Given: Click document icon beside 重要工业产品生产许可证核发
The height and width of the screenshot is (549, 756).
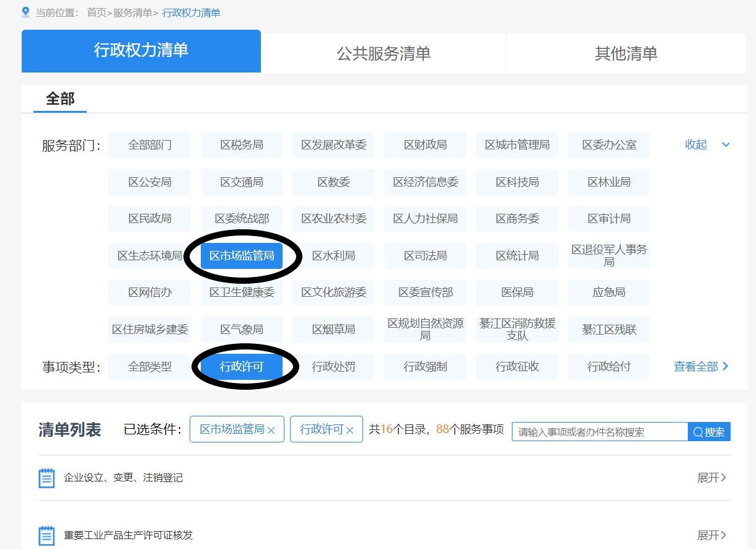Looking at the screenshot, I should (46, 535).
